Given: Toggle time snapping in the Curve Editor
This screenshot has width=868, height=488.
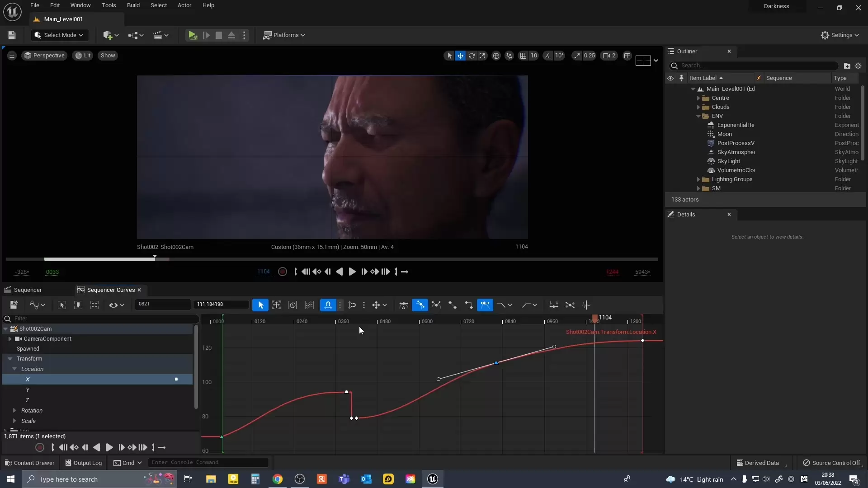Looking at the screenshot, I should pyautogui.click(x=328, y=305).
